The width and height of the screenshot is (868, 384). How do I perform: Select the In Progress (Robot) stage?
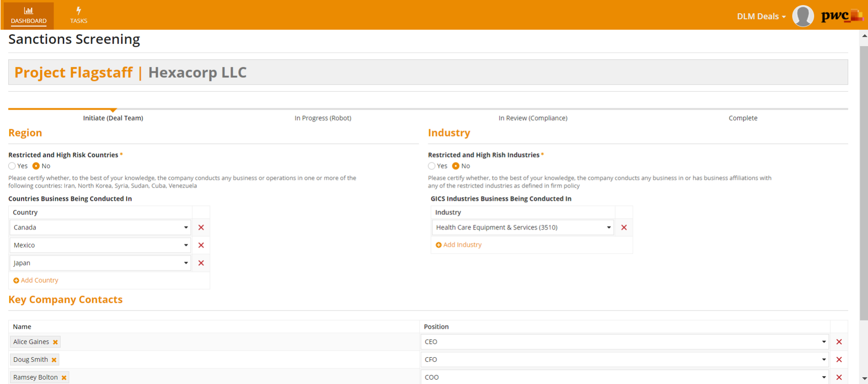(x=323, y=118)
